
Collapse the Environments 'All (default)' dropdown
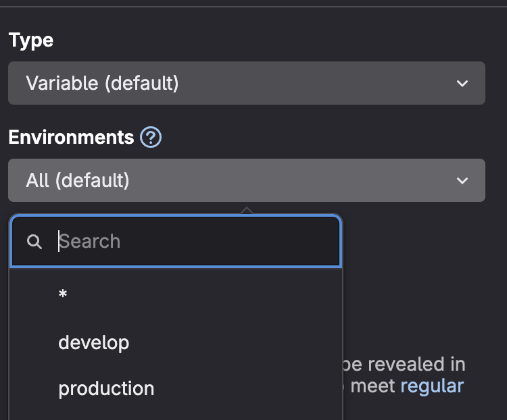tap(246, 180)
